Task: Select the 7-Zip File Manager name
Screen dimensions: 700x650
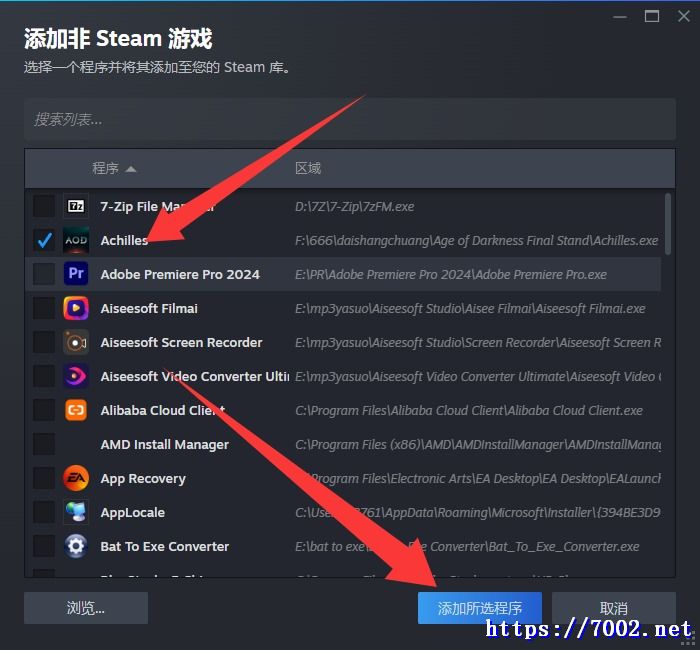Action: pyautogui.click(x=157, y=206)
